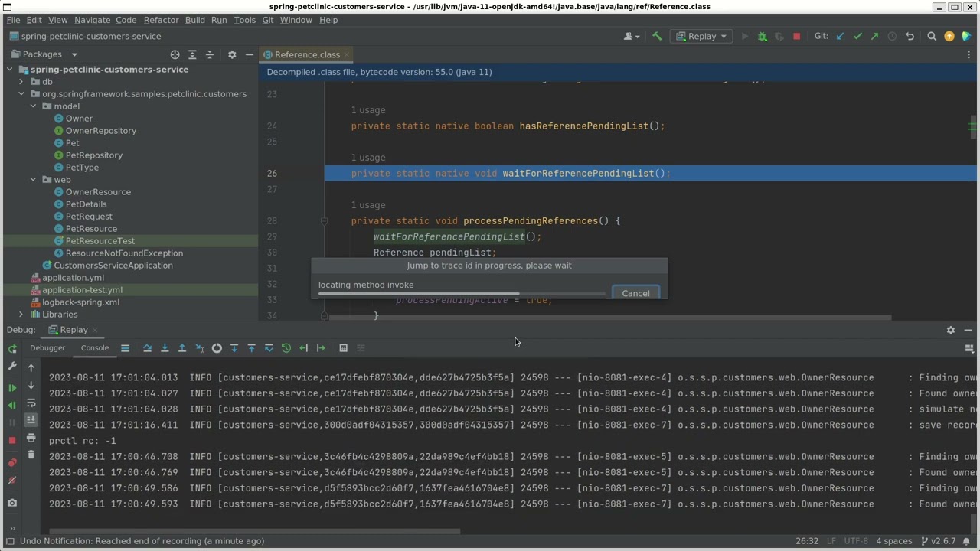Toggle Scroll to End in console
This screenshot has width=980, height=551.
coord(31,420)
